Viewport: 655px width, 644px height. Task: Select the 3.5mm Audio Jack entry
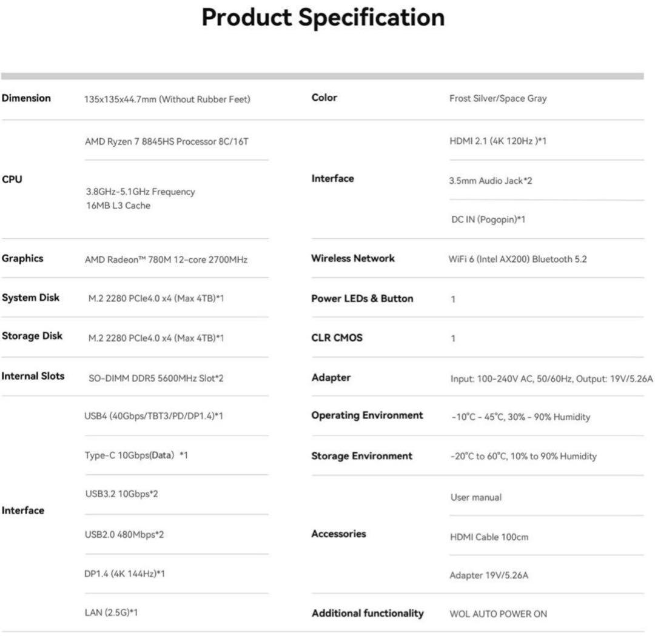pyautogui.click(x=491, y=181)
